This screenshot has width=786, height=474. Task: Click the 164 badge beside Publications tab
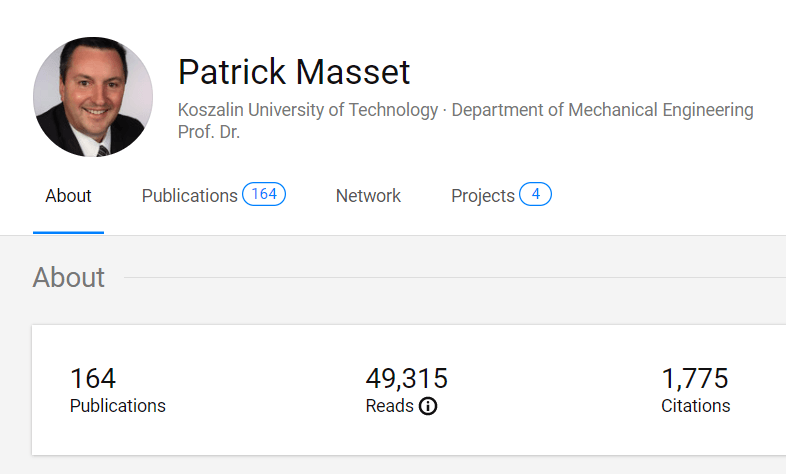264,195
